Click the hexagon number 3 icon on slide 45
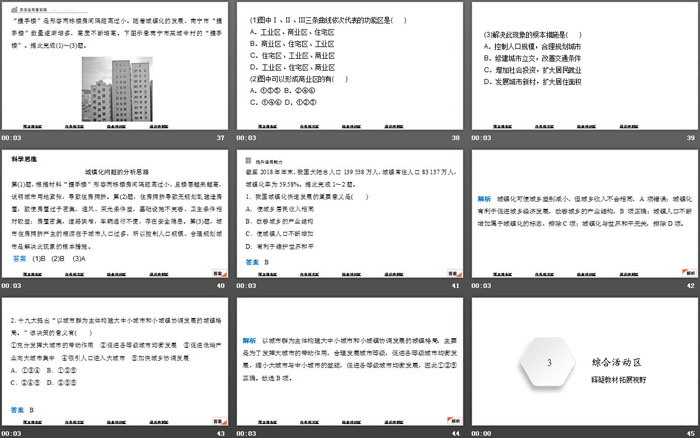 [549, 364]
